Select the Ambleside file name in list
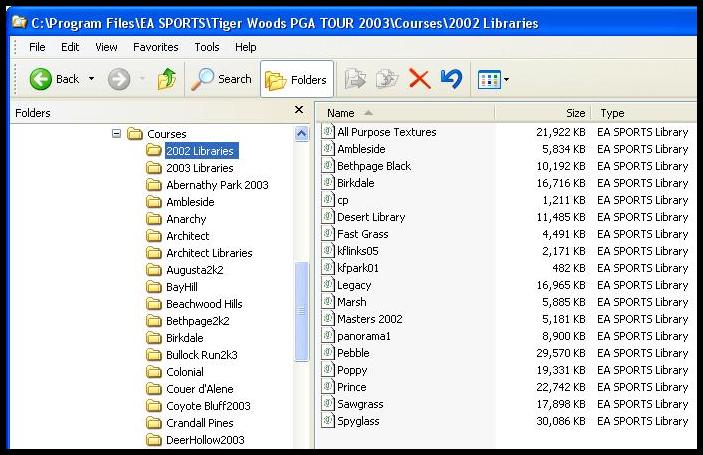Screen dimensions: 703x455 point(361,149)
